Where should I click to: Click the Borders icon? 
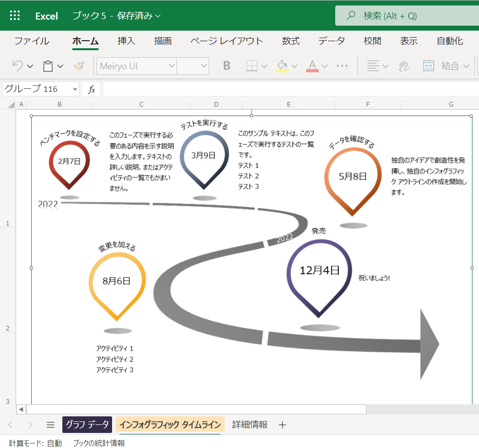point(251,66)
